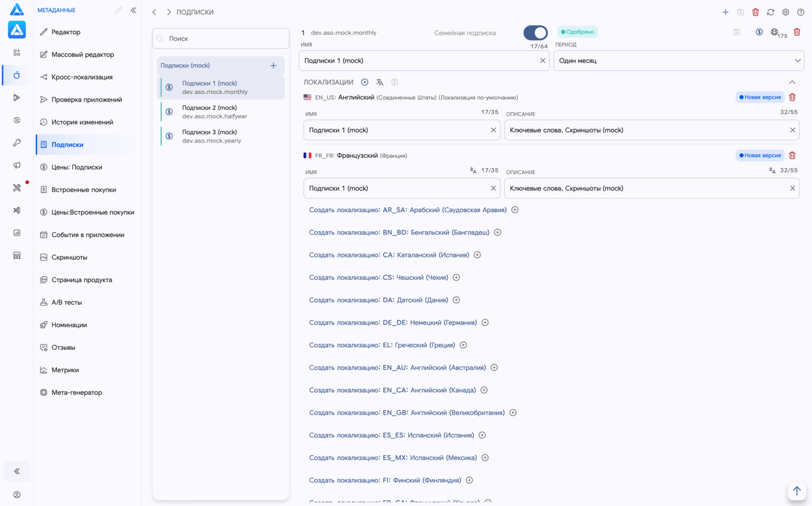Select Подписки 2 (mock) in the list
The image size is (812, 506).
pos(221,112)
